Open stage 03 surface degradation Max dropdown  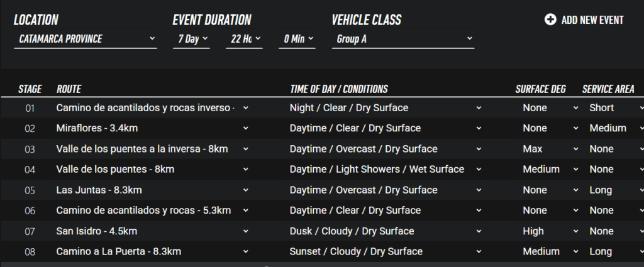550,149
